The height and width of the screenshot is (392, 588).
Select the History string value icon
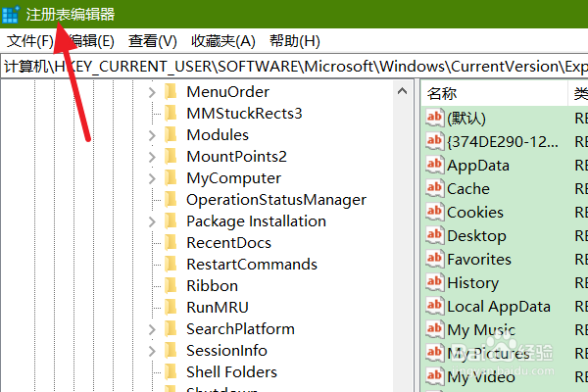point(435,282)
